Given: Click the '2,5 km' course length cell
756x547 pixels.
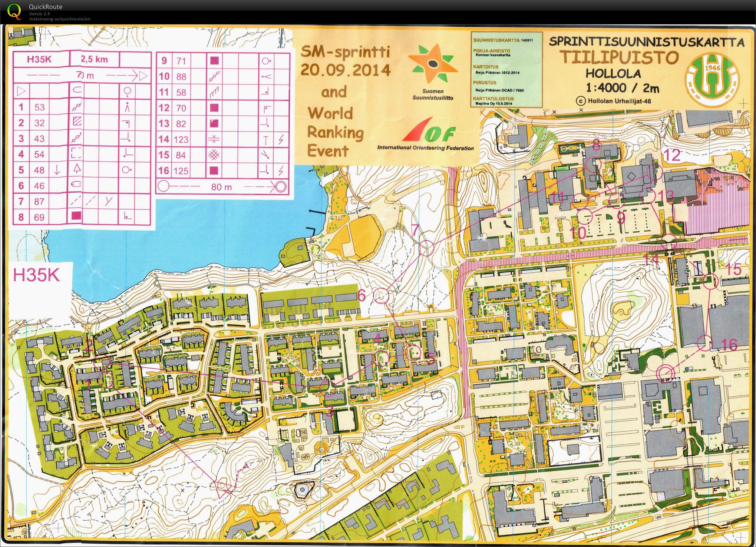Looking at the screenshot, I should [95, 59].
